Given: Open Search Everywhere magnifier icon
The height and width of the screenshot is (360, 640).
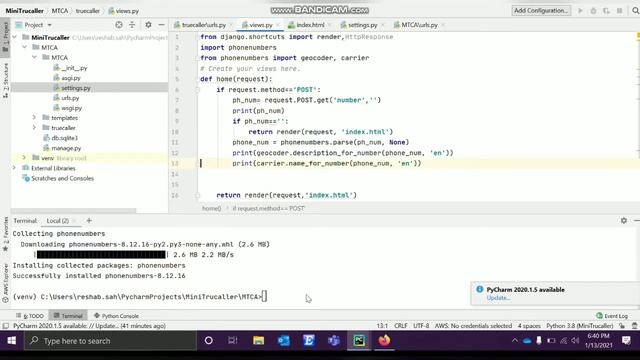Looking at the screenshot, I should coord(635,11).
